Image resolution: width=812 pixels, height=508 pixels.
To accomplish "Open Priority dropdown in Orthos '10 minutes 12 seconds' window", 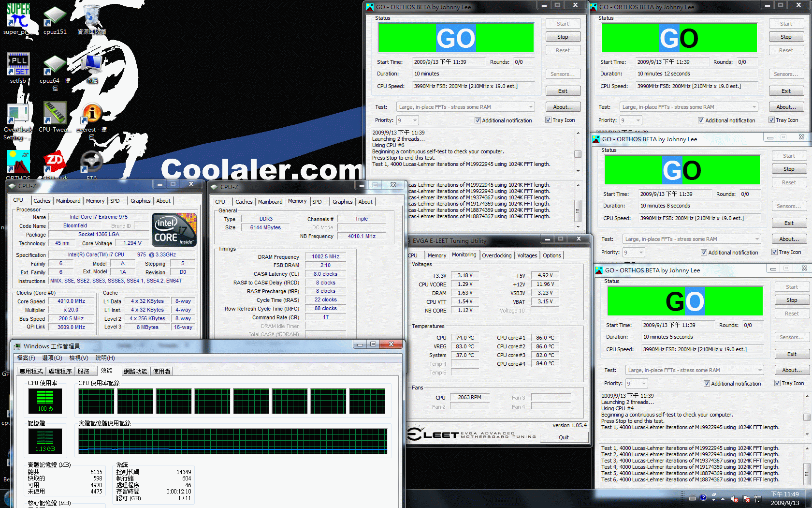I will [x=631, y=120].
